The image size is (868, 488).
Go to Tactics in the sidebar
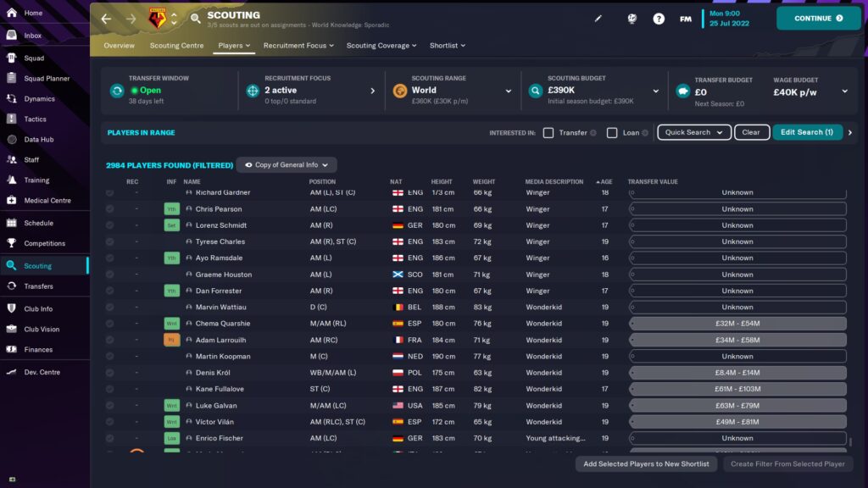point(35,119)
